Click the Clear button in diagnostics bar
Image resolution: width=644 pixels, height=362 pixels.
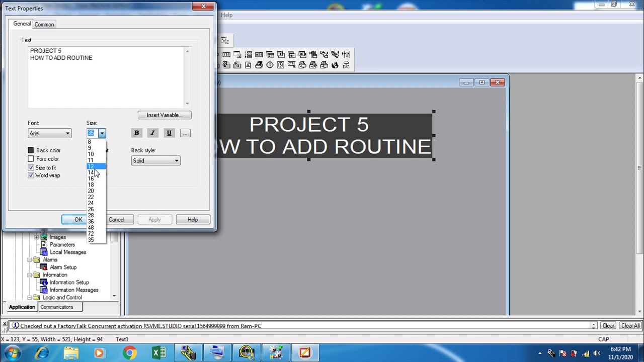click(608, 326)
